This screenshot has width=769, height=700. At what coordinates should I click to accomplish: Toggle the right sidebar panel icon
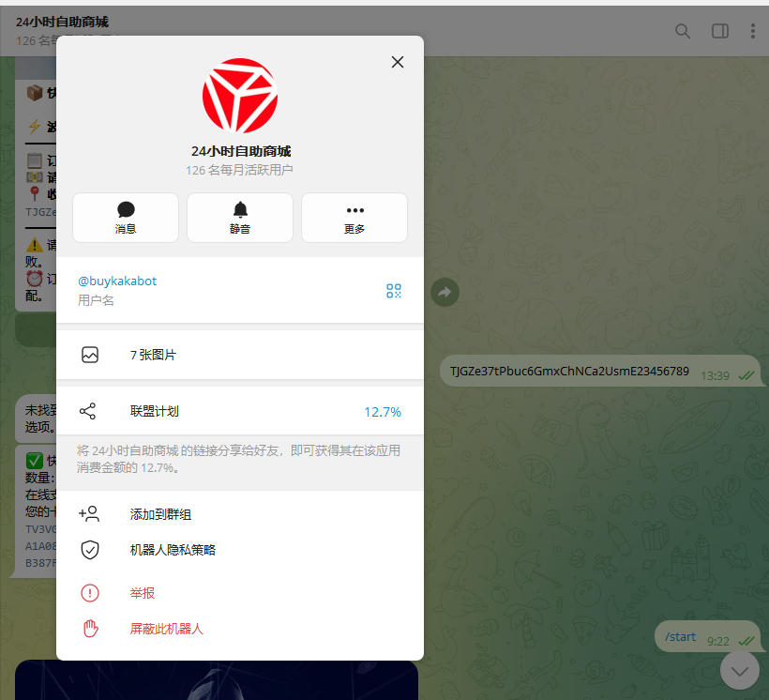(720, 31)
